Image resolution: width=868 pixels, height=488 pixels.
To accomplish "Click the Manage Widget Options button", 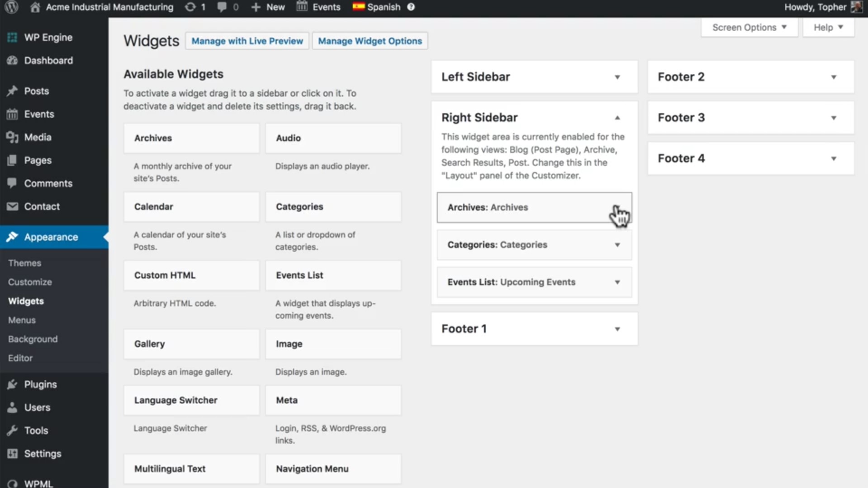I will (x=370, y=41).
